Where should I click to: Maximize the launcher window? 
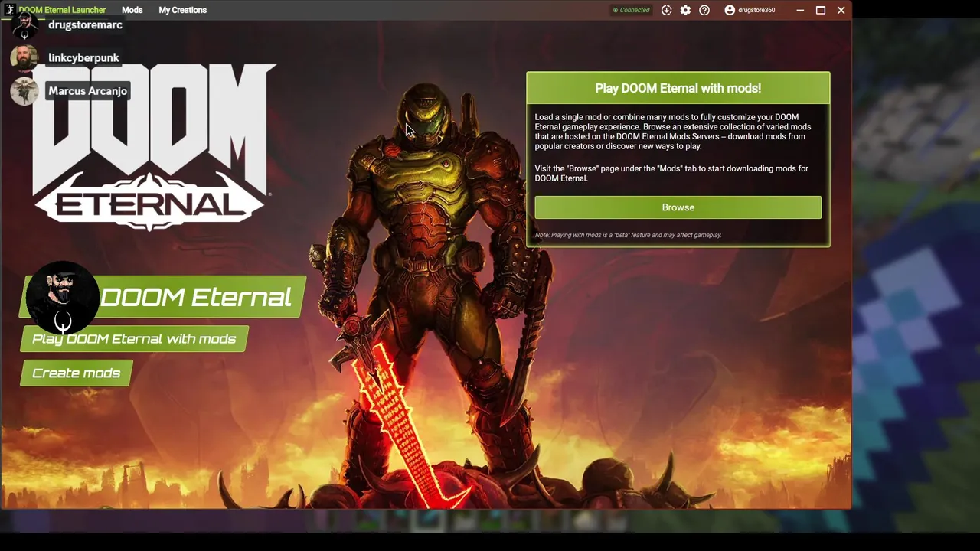click(821, 10)
